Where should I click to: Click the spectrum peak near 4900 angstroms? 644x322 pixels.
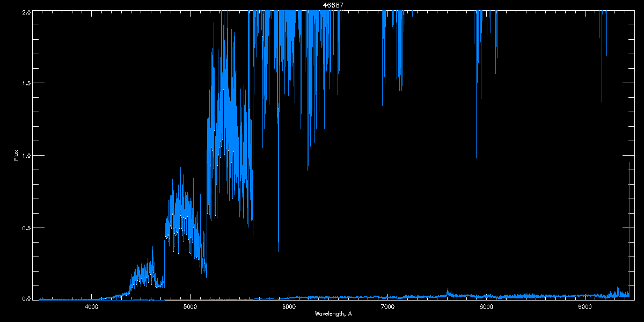(x=180, y=169)
